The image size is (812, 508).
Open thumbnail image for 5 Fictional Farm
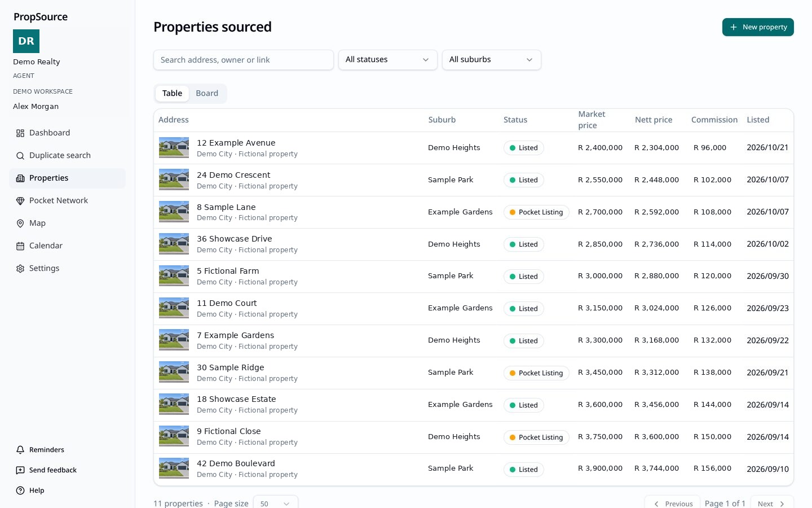coord(174,276)
